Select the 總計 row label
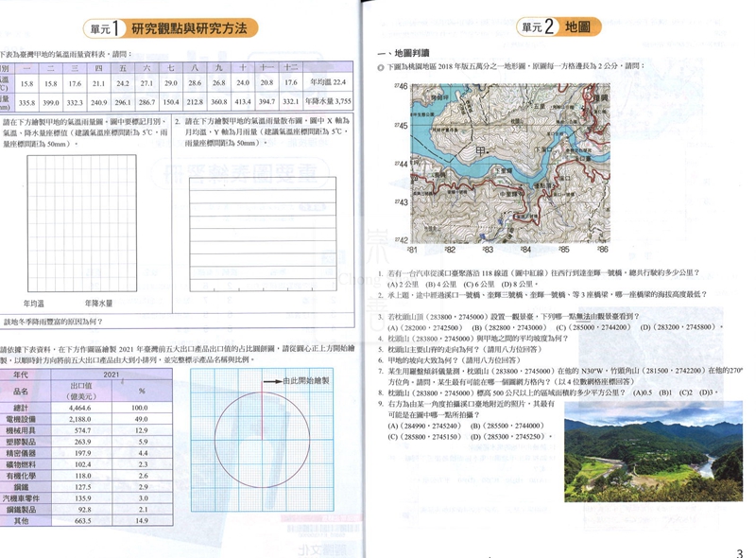This screenshot has height=558, width=756. click(21, 408)
